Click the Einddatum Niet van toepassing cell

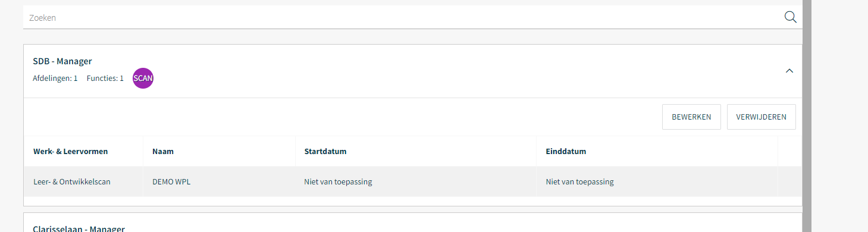pos(579,182)
